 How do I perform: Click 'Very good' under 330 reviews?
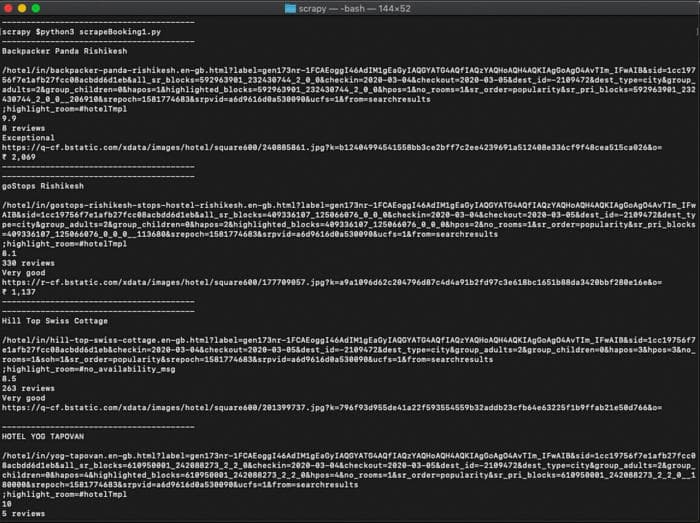pos(24,273)
